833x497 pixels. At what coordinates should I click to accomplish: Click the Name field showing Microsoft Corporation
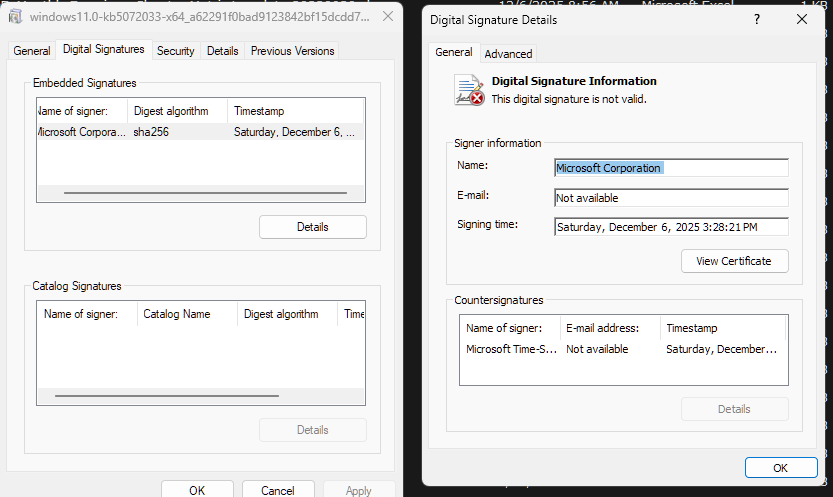671,168
